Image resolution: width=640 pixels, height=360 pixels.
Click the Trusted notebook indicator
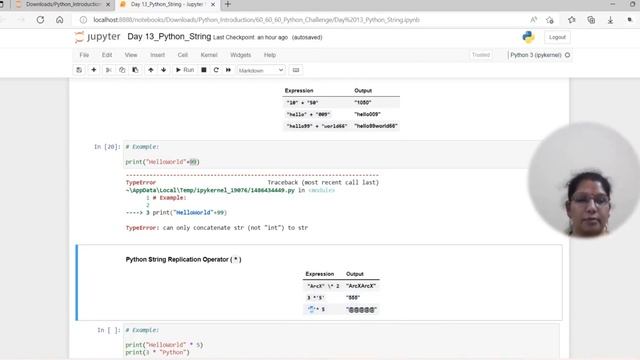[x=481, y=55]
